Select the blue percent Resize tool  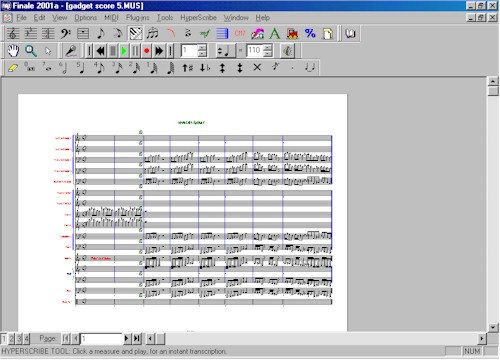(310, 33)
